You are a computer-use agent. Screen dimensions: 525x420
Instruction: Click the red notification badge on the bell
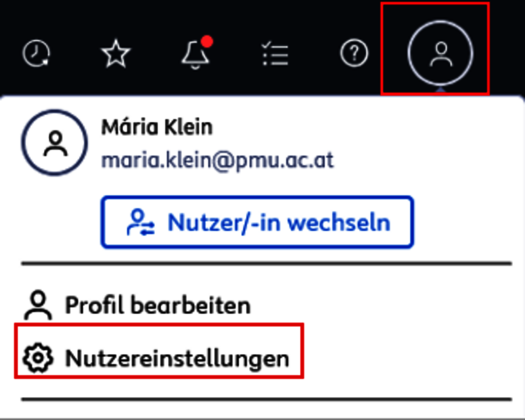coord(207,42)
